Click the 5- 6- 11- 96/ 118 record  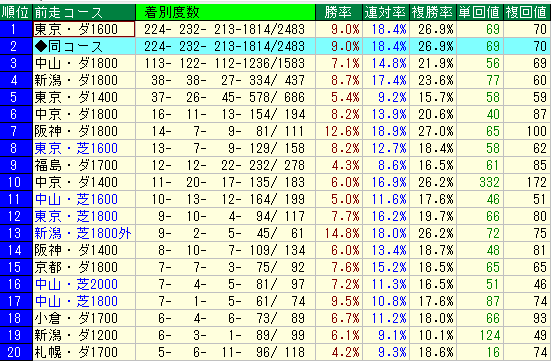225,352
